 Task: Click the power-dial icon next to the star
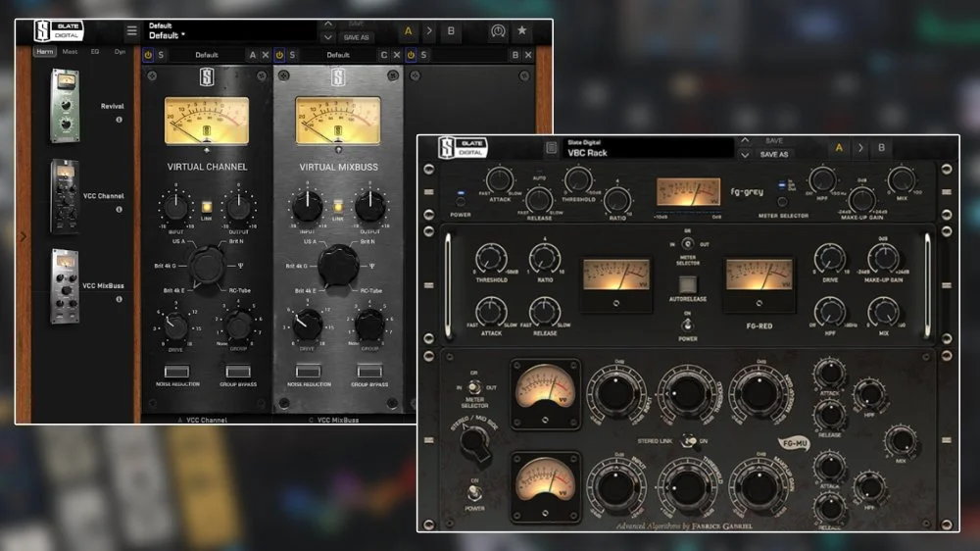tap(498, 30)
